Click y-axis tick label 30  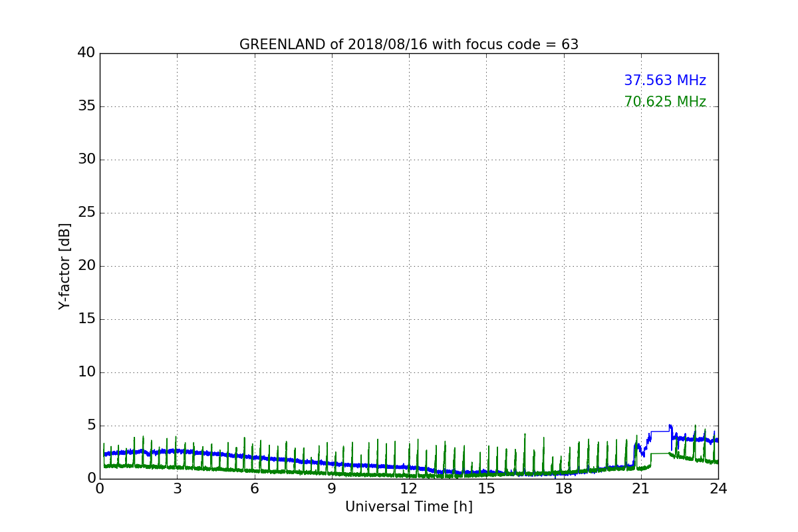click(86, 159)
